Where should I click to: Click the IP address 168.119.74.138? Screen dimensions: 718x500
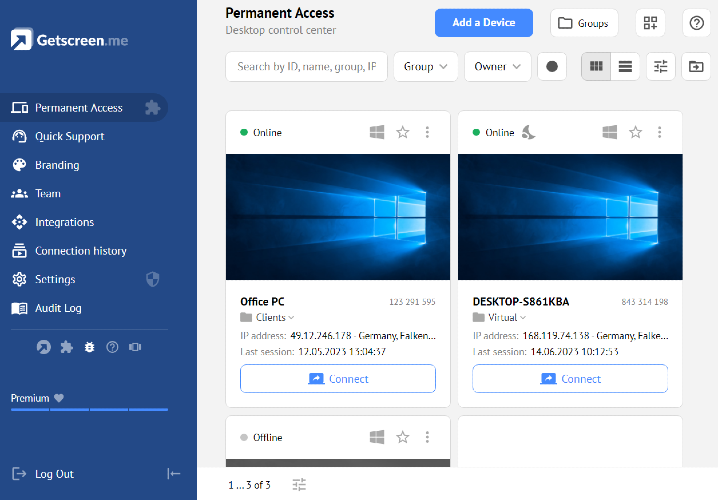(556, 336)
